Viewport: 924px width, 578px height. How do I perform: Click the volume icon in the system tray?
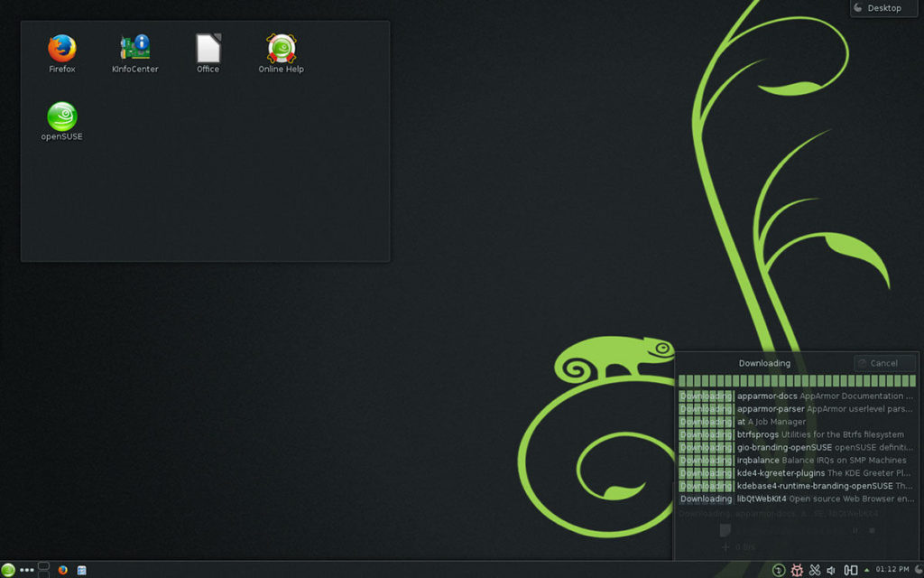click(x=830, y=569)
